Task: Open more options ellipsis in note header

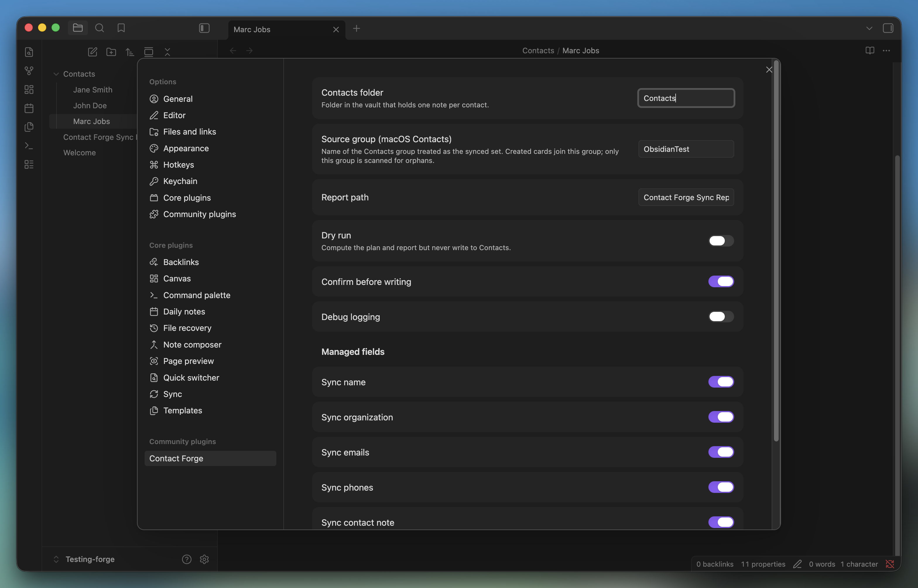Action: tap(886, 50)
